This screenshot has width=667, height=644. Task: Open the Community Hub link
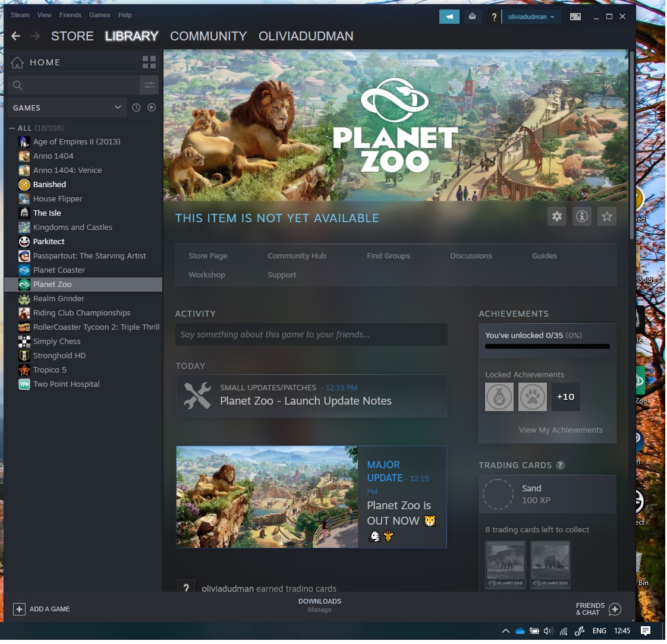(x=297, y=256)
